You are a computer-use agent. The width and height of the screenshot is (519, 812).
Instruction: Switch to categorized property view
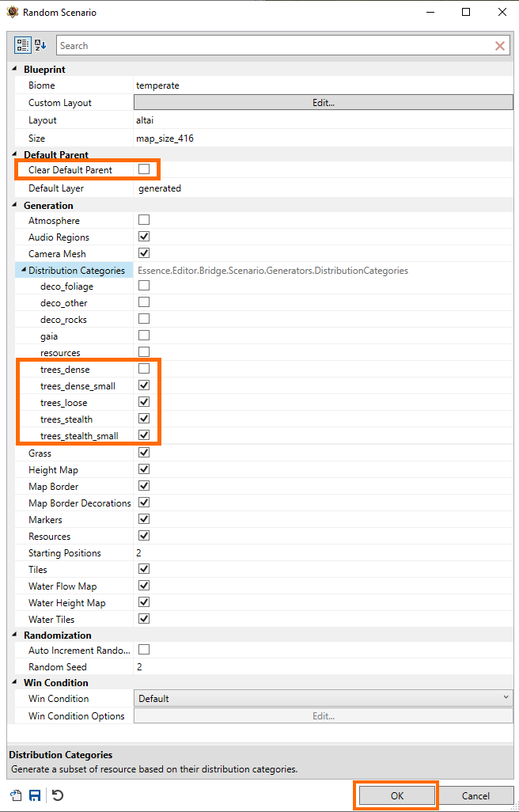point(22,45)
